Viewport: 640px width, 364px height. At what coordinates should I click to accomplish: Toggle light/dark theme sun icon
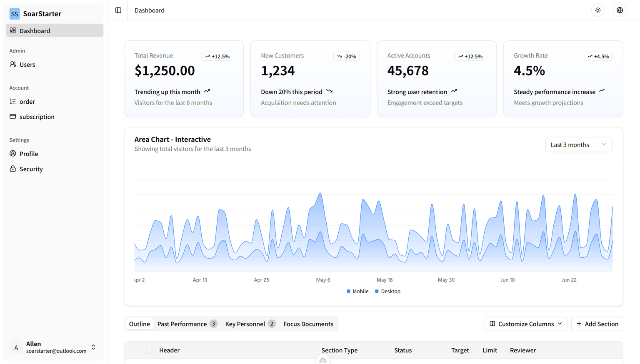[x=598, y=10]
